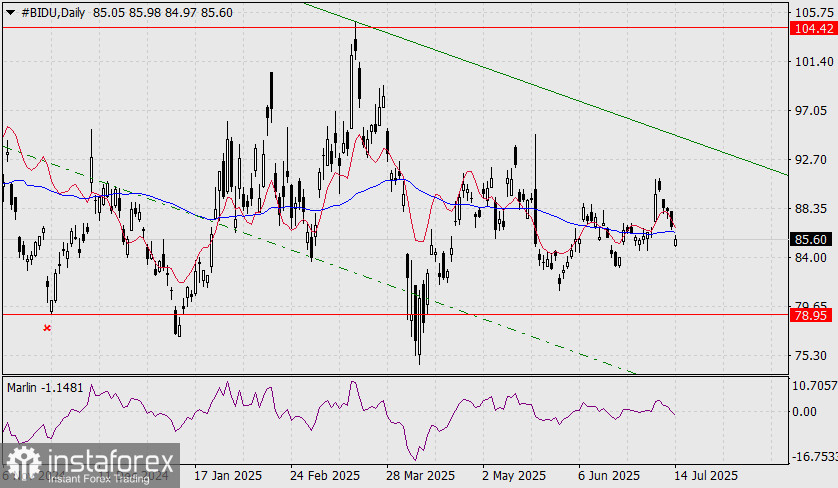The width and height of the screenshot is (838, 488).
Task: Select the #BIDU,Daily chart title text
Action: pyautogui.click(x=53, y=13)
